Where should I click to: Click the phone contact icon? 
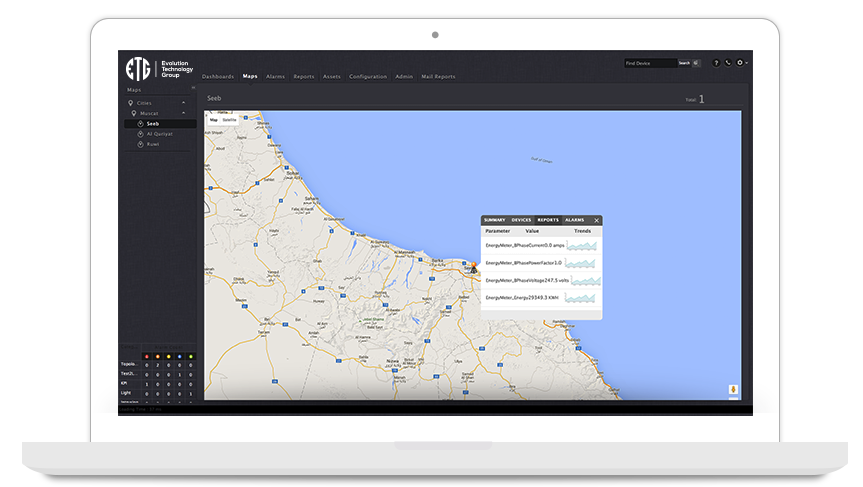click(728, 63)
